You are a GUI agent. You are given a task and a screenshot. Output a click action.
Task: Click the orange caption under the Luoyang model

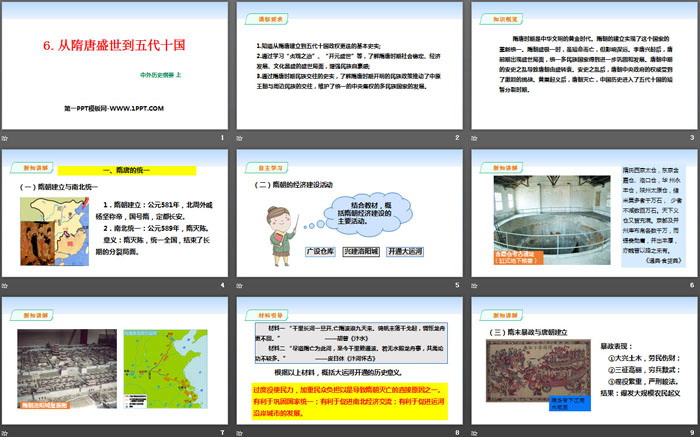(44, 405)
